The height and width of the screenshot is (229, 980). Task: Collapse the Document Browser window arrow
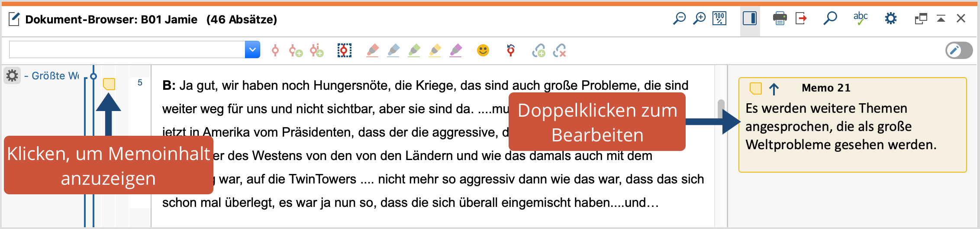pos(941,19)
